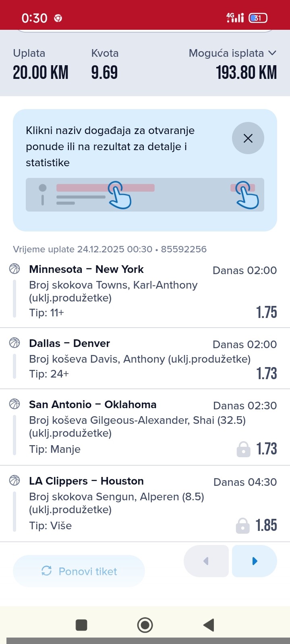Tap the Android home circle button
Screen dimensions: 290x644
coord(145,625)
